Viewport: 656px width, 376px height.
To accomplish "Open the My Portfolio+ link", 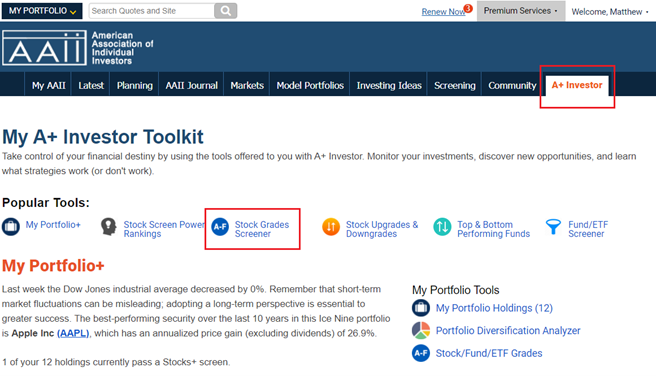I will click(53, 225).
